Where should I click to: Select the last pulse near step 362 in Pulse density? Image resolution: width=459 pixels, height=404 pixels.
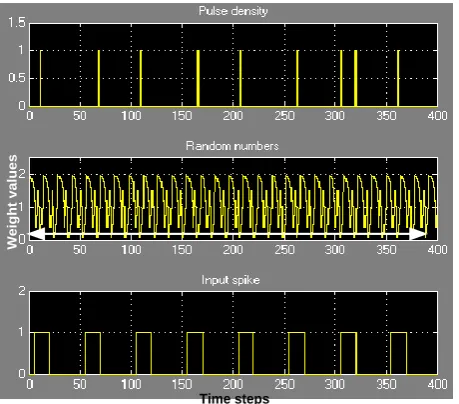[398, 78]
